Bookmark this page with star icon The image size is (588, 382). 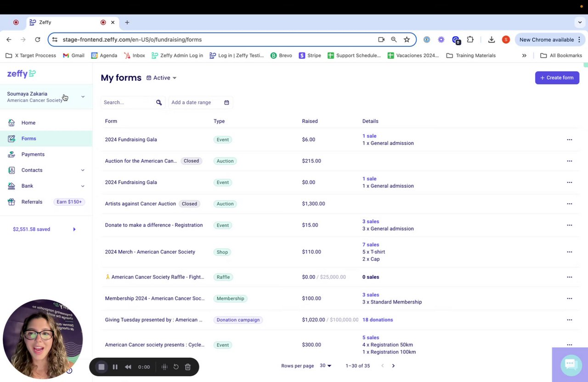[x=407, y=39]
